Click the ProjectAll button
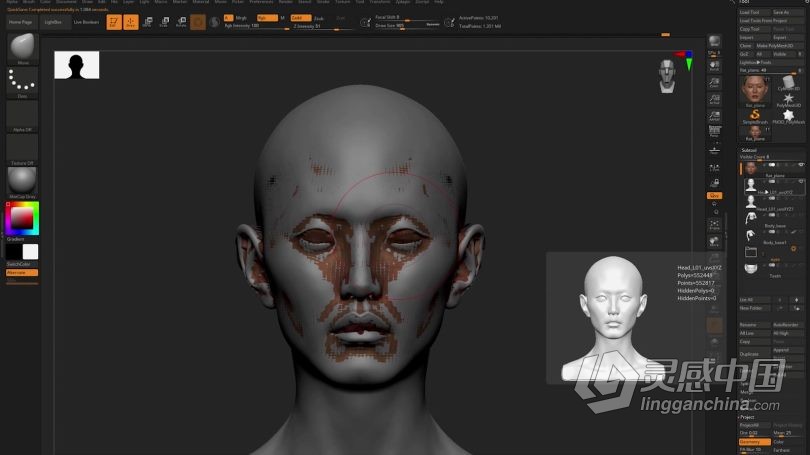This screenshot has height=455, width=810. pos(755,425)
